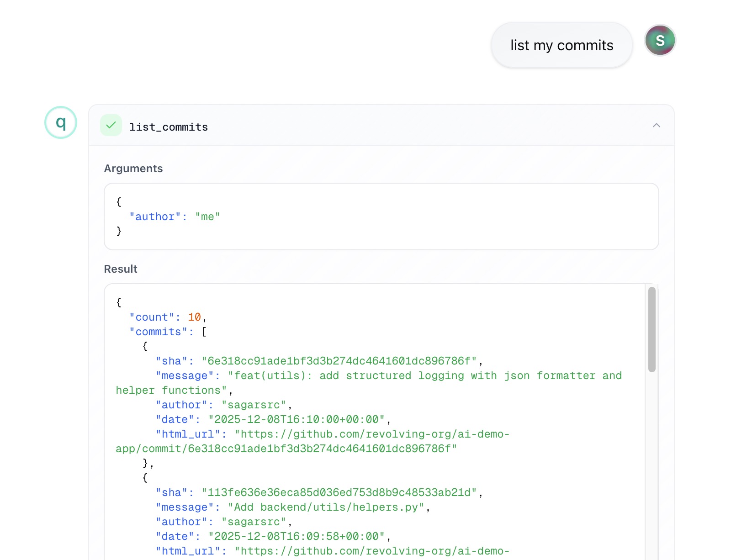
Task: Click the "Add backend/utils/helpers.py" commit message
Action: click(326, 507)
